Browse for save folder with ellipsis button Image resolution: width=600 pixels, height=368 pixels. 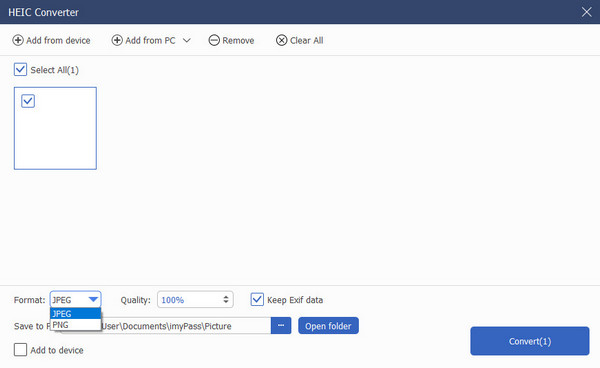[281, 326]
